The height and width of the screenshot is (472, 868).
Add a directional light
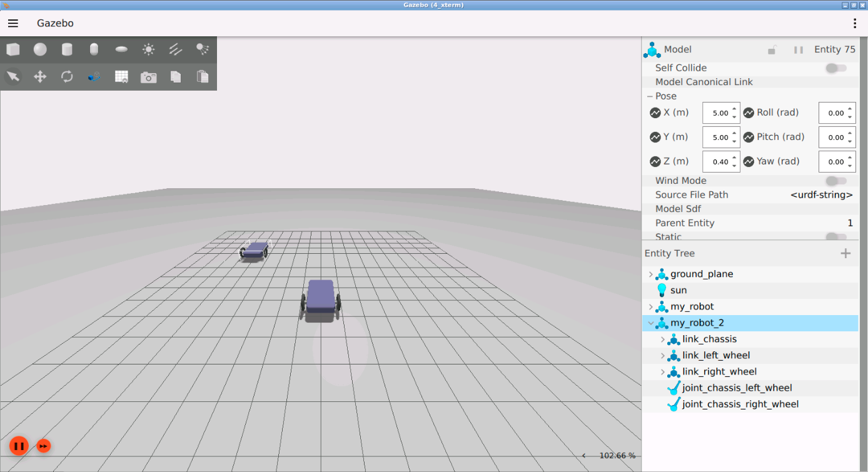pyautogui.click(x=176, y=49)
